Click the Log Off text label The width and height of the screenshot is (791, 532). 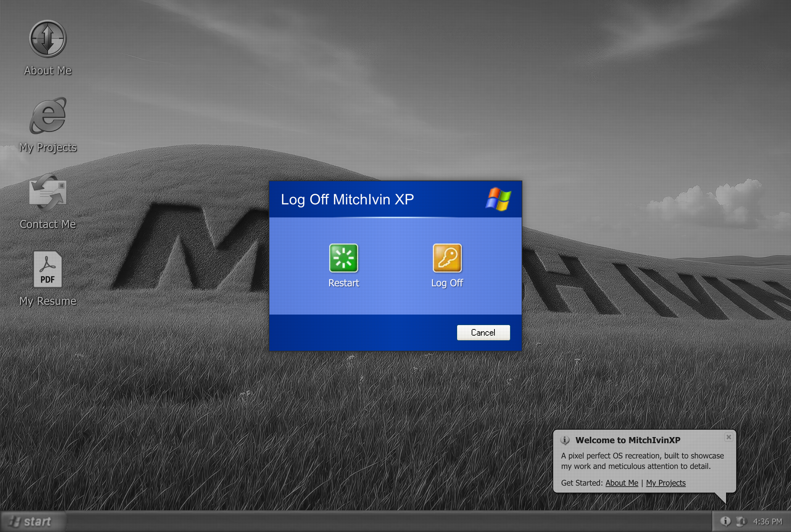click(447, 283)
